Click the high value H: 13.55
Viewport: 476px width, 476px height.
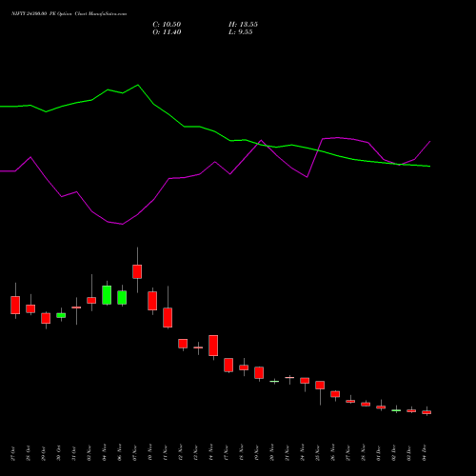[x=243, y=25]
